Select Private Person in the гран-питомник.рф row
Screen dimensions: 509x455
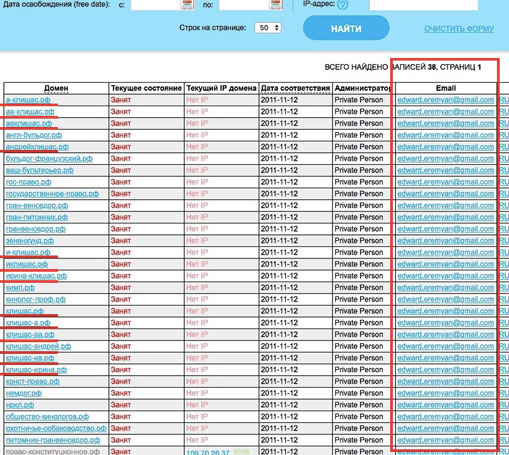click(x=359, y=217)
